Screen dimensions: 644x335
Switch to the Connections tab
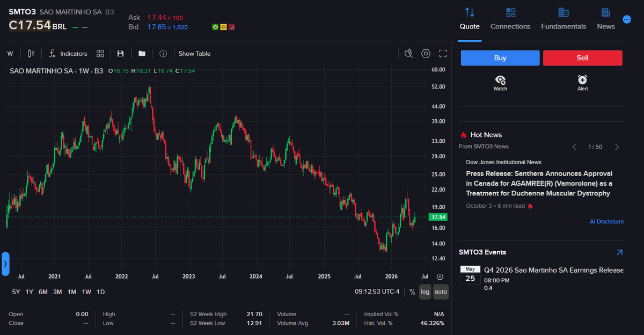[510, 26]
